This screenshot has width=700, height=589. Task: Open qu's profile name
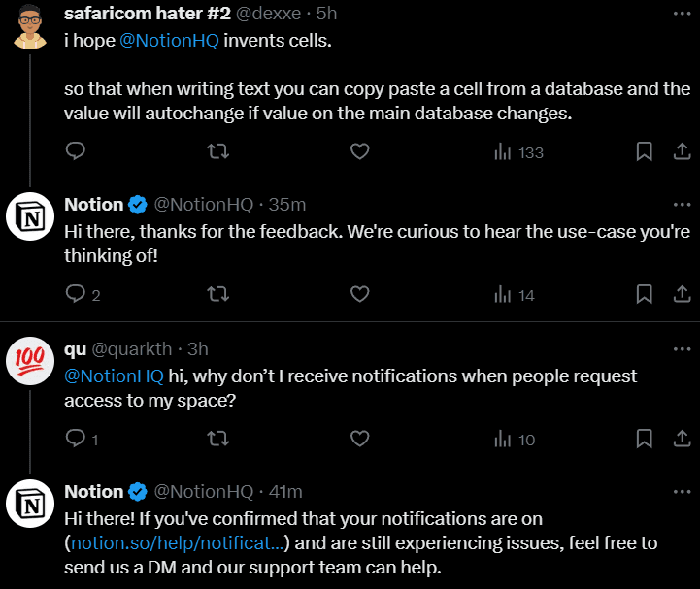pyautogui.click(x=75, y=348)
